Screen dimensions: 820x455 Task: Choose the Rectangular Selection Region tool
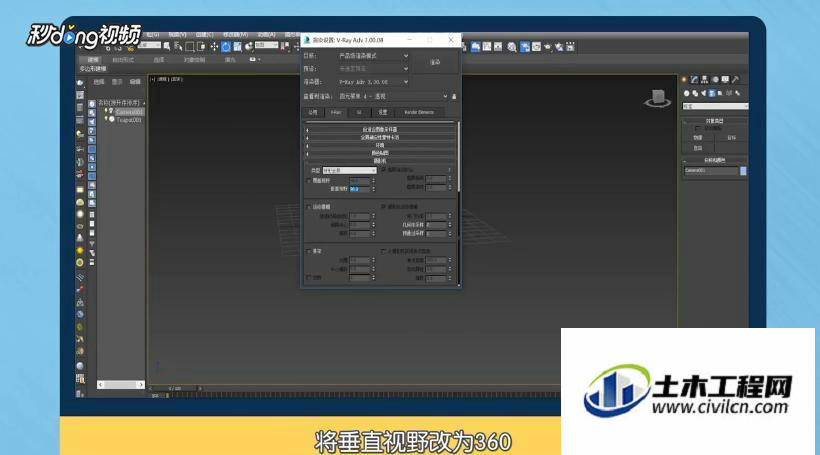pos(189,47)
